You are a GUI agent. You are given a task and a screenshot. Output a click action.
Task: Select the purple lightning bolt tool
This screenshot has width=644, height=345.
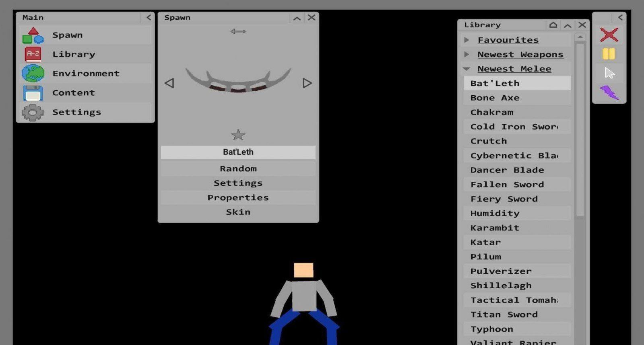coord(609,92)
